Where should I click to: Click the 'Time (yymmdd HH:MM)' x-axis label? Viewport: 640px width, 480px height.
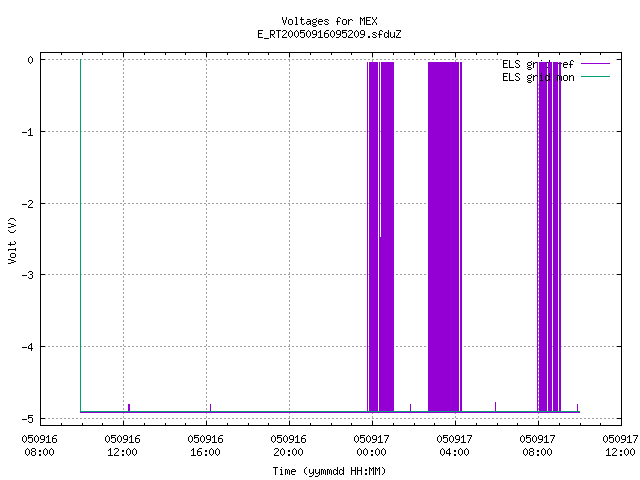coord(329,471)
